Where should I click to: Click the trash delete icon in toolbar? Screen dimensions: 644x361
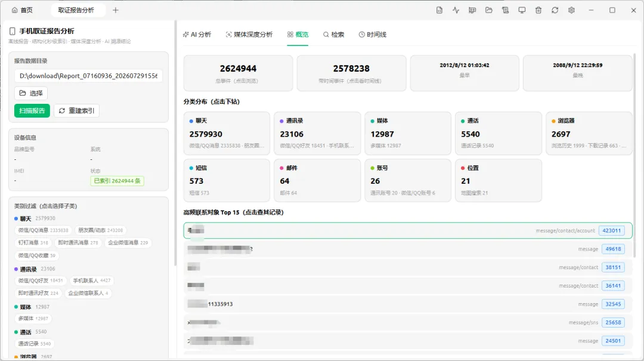click(x=538, y=10)
